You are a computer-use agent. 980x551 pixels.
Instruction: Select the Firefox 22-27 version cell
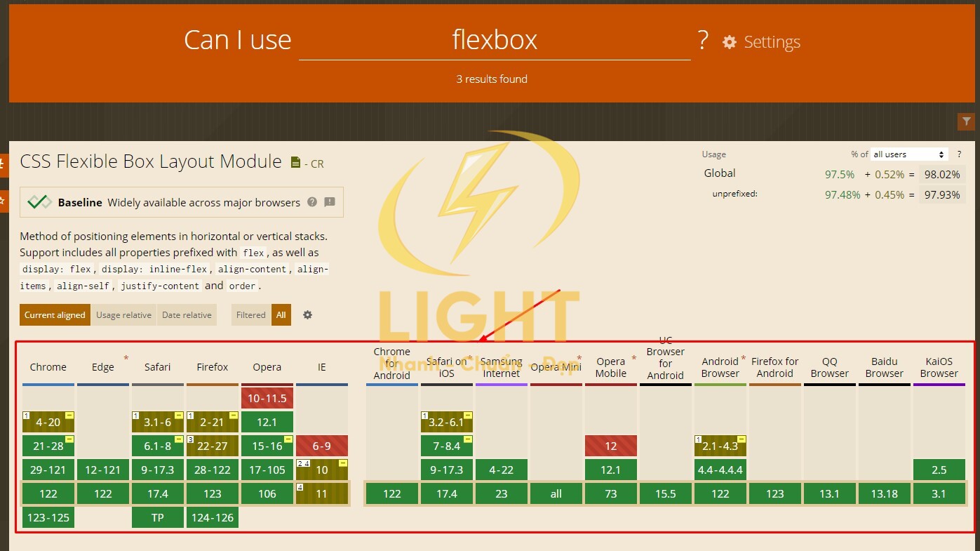[x=213, y=446]
